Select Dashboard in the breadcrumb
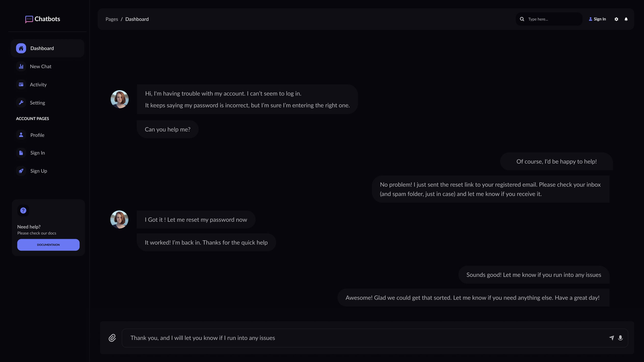 coord(137,19)
